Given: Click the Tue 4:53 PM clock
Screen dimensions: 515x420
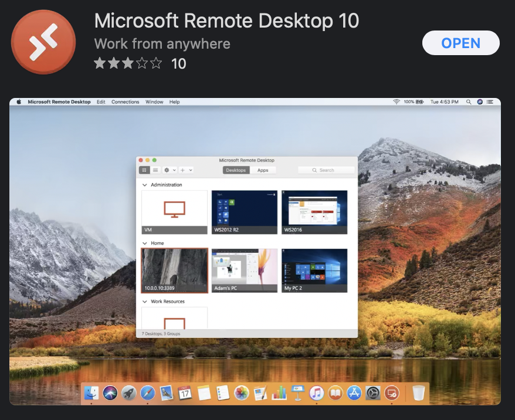Looking at the screenshot, I should [445, 102].
